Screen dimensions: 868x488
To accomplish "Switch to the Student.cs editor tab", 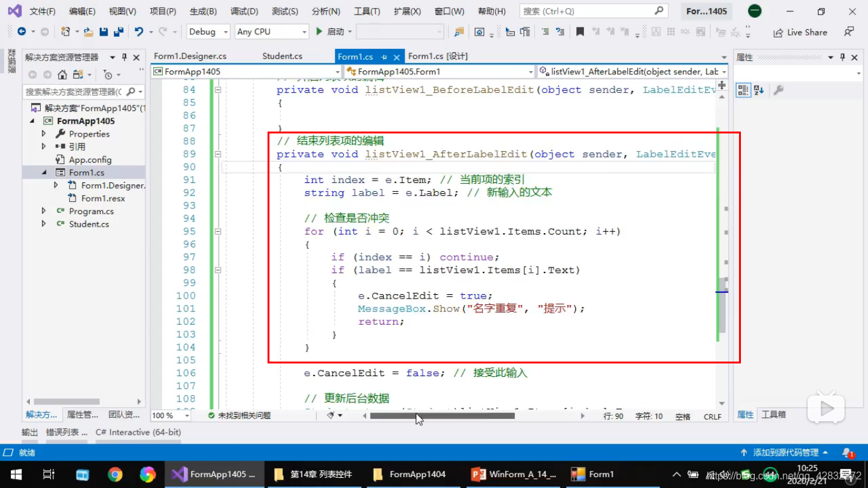I will tap(282, 57).
